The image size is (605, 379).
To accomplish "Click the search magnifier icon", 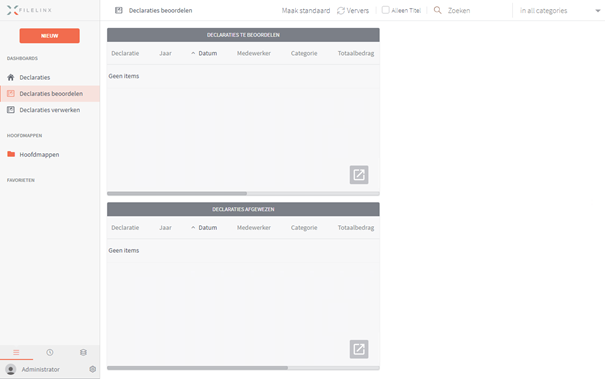I will 438,10.
